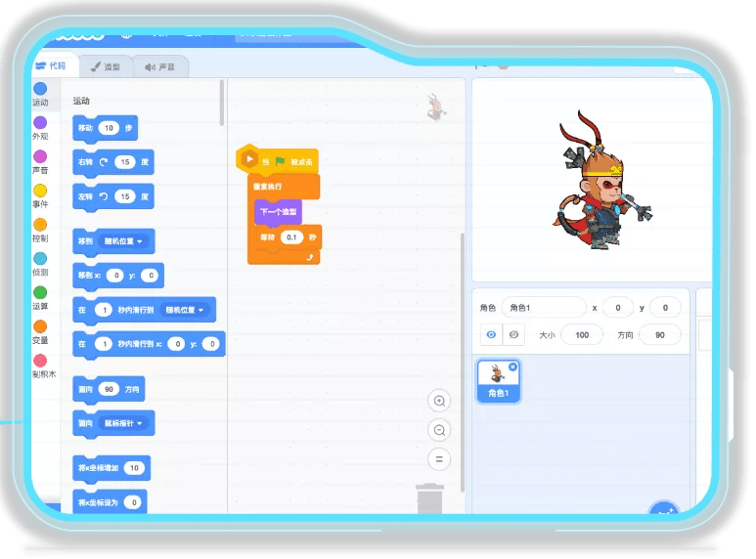The image size is (756, 559).
Task: Delete 角色1 with the x button
Action: pos(512,366)
